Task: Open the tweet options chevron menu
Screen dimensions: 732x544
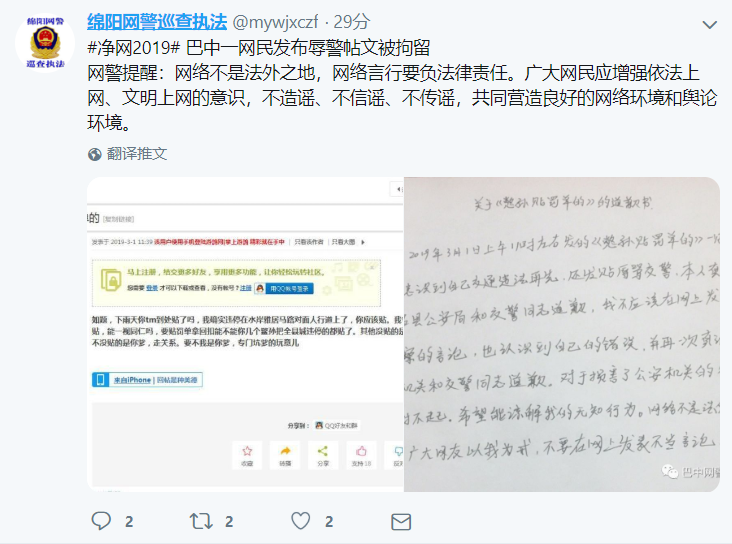Action: point(710,25)
